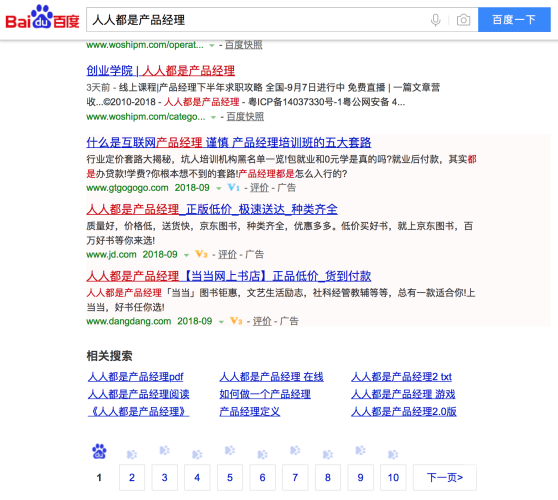Screen dimensions: 558x500
Task: Open 当当网上书店 正品低价 result title
Action: pos(228,276)
